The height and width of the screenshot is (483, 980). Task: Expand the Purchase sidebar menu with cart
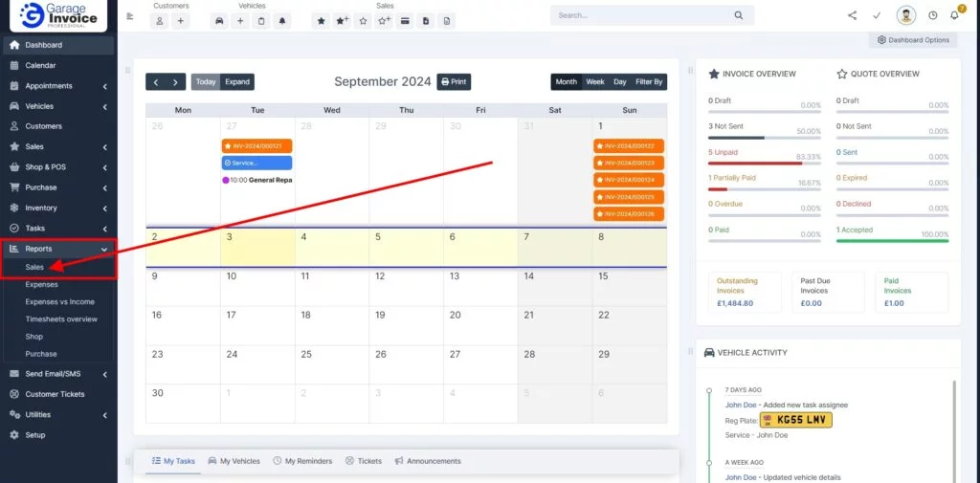58,187
